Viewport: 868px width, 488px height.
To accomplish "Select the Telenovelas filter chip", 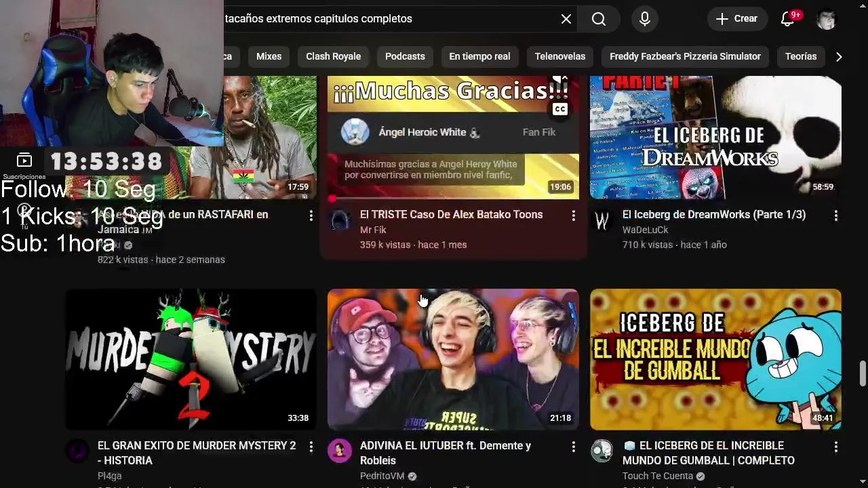I will pos(559,56).
